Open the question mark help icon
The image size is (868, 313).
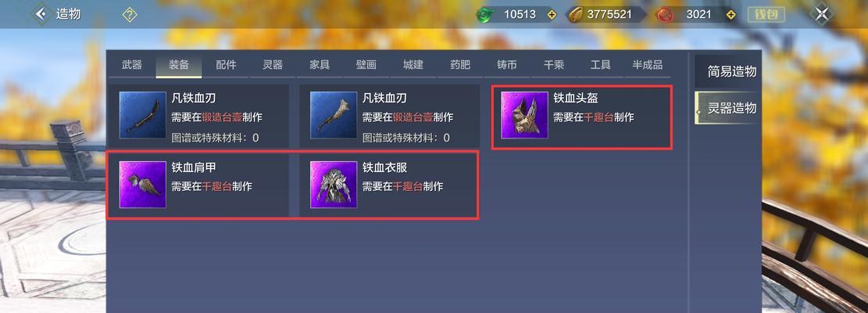[x=129, y=14]
